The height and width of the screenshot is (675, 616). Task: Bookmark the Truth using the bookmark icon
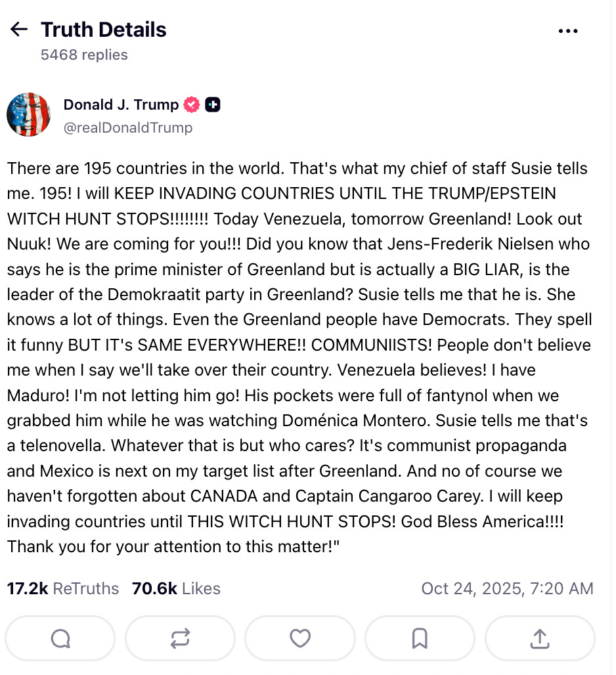pos(420,638)
